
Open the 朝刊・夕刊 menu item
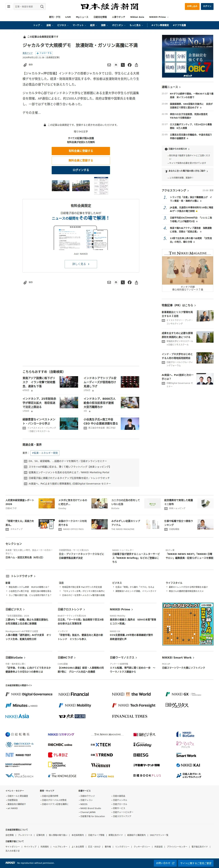coord(55,17)
